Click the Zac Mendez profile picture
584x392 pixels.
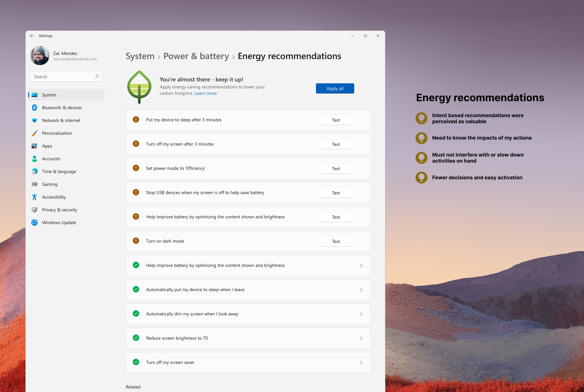[40, 56]
